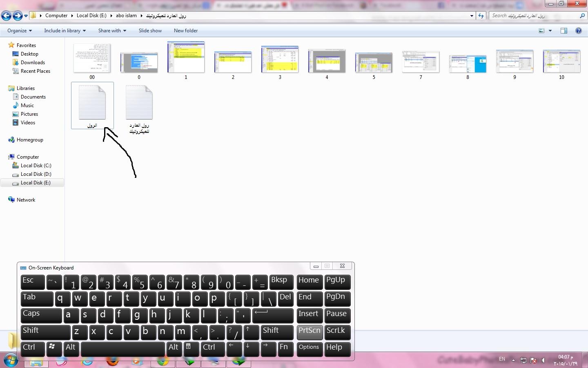This screenshot has width=588, height=368.
Task: Open the Music library
Action: point(27,105)
